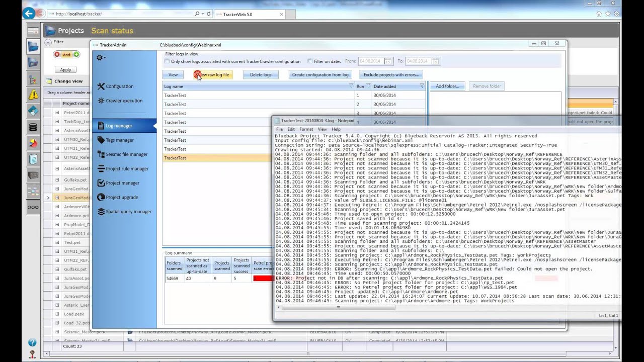Viewport: 644px width, 362px height.
Task: Click Create configuration from log
Action: click(320, 75)
